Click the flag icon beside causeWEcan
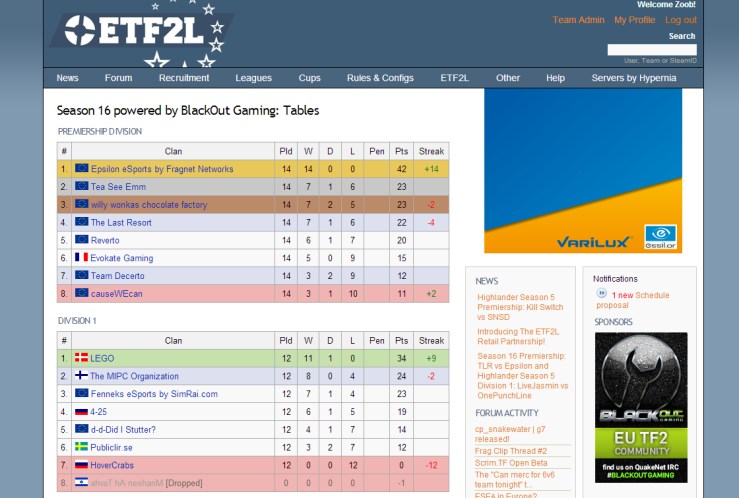Viewport: 739px width, 498px height. pyautogui.click(x=82, y=293)
